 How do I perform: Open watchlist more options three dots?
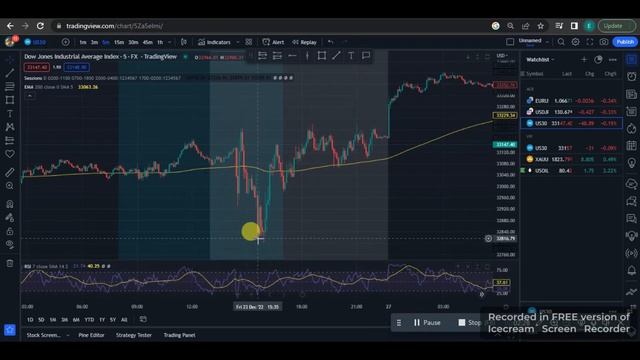(613, 60)
